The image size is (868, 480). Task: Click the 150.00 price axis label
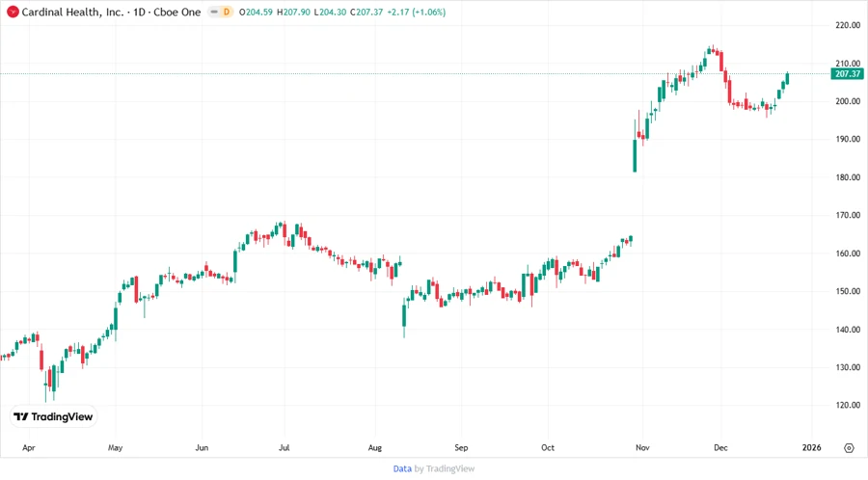click(848, 291)
